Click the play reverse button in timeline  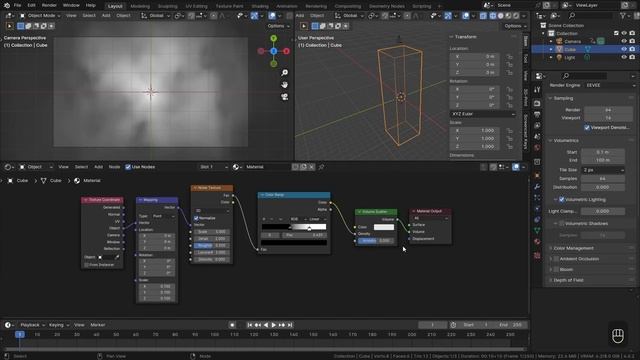click(266, 325)
